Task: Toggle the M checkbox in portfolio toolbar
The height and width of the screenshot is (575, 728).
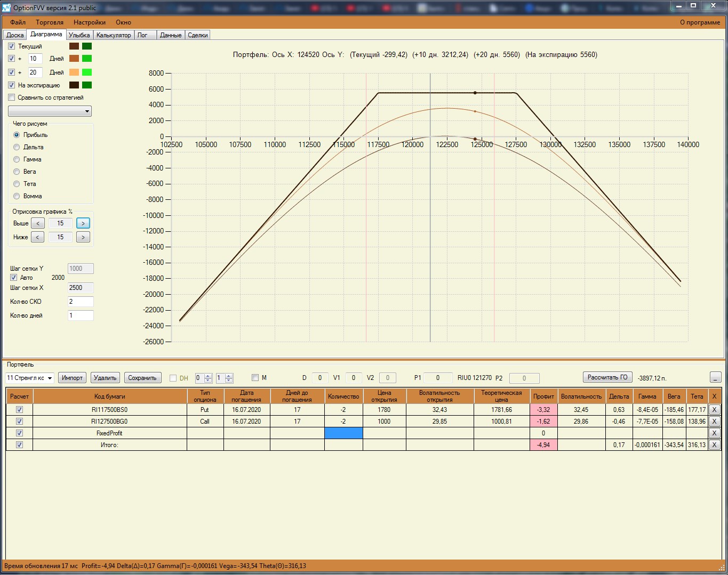Action: click(x=255, y=378)
